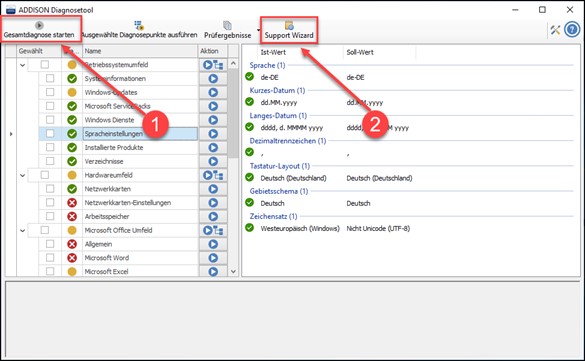Click the Gewählt column header
Screen dimensions: 585x361
click(39, 51)
